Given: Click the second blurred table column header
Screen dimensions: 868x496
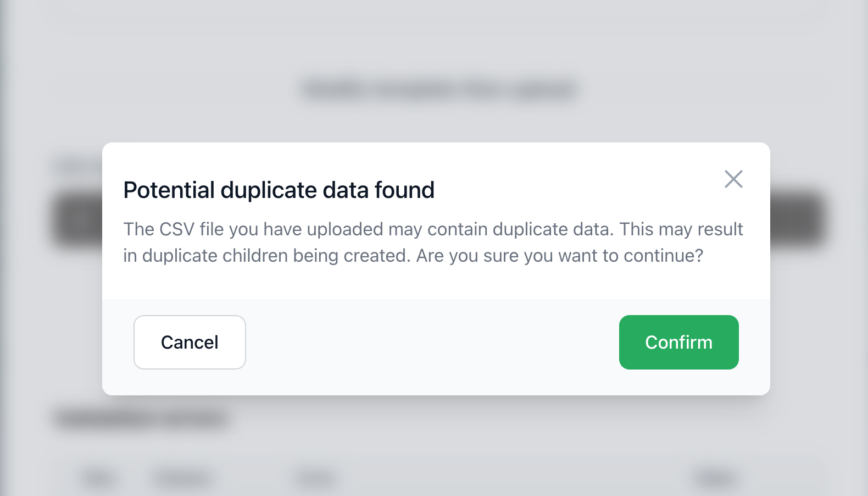Looking at the screenshot, I should [182, 477].
